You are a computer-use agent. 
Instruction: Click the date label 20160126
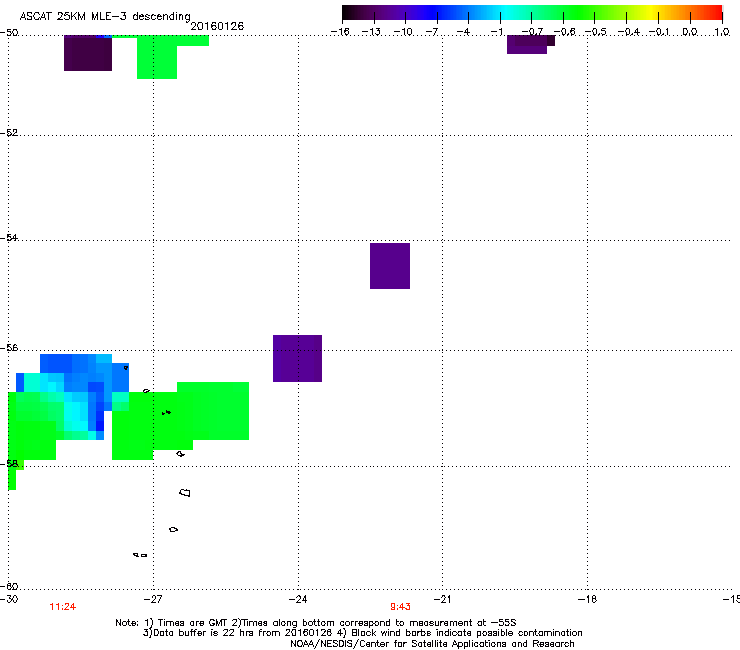(x=217, y=26)
